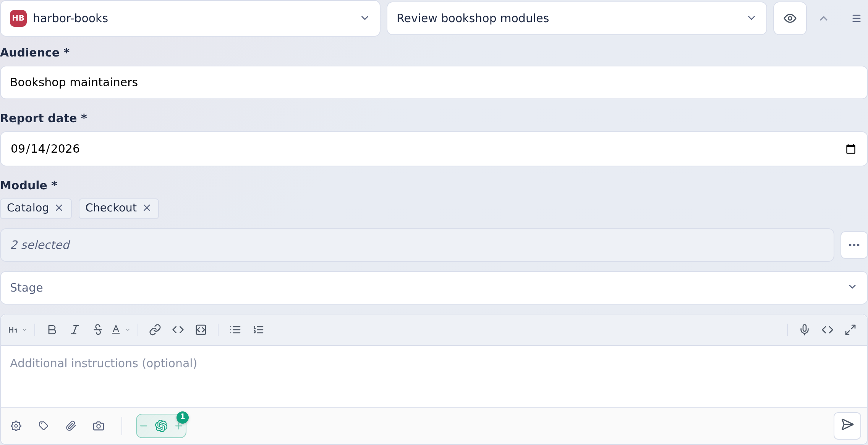The height and width of the screenshot is (445, 868).
Task: Add a tag using label icon
Action: (44, 426)
